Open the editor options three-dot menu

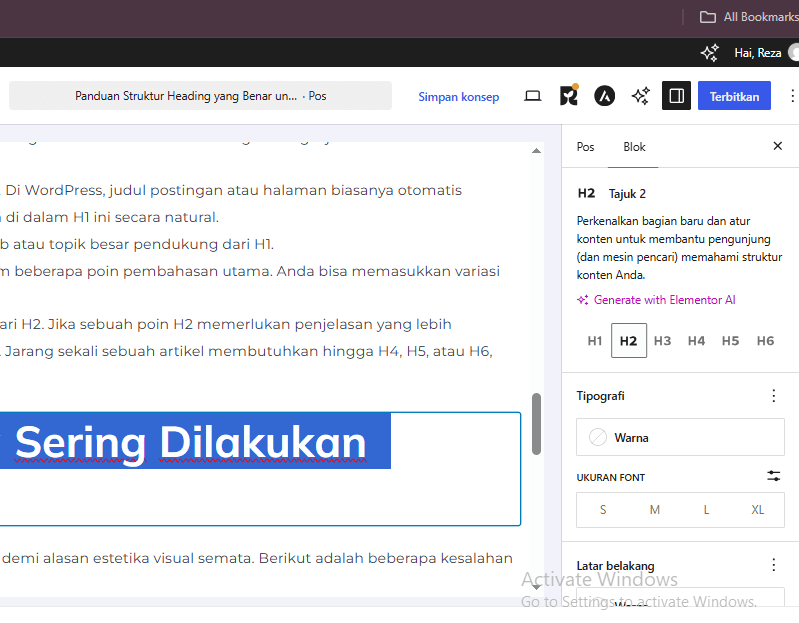[x=792, y=96]
